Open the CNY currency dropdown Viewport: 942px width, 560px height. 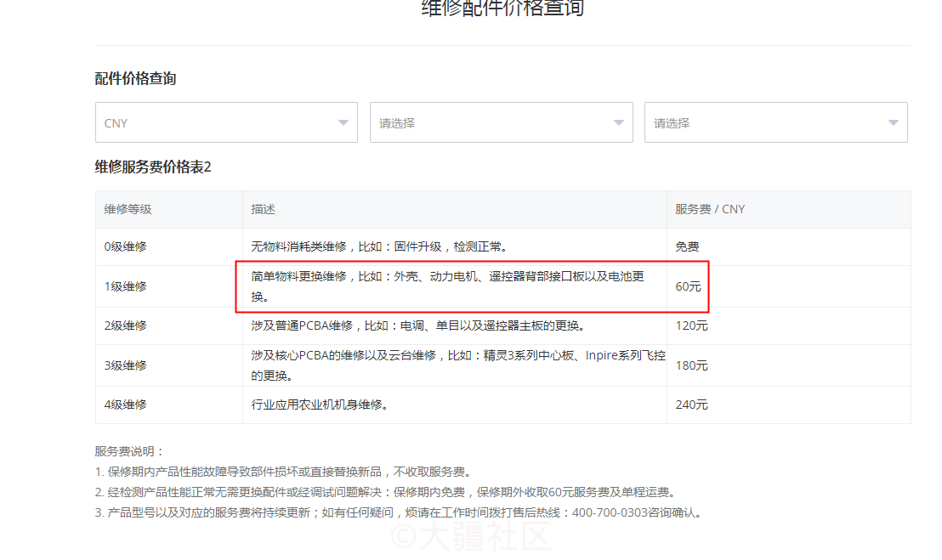coord(226,122)
